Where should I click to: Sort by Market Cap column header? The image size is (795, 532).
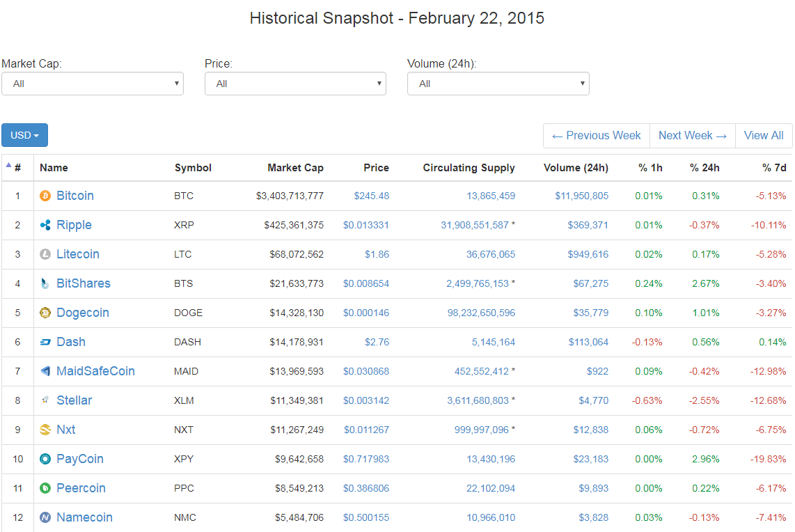(x=296, y=168)
